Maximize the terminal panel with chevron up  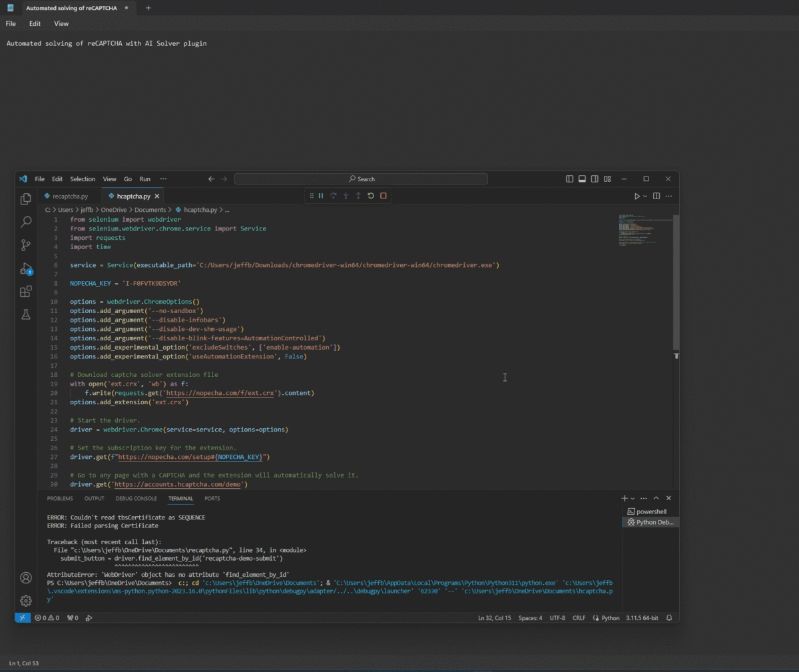click(x=656, y=498)
